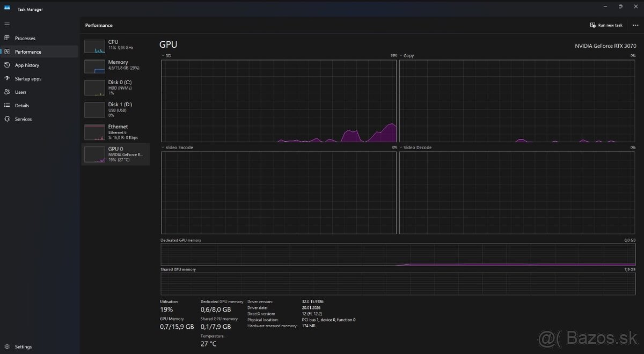Click the Users icon in sidebar
Screen dimensions: 644x354
tap(7, 92)
